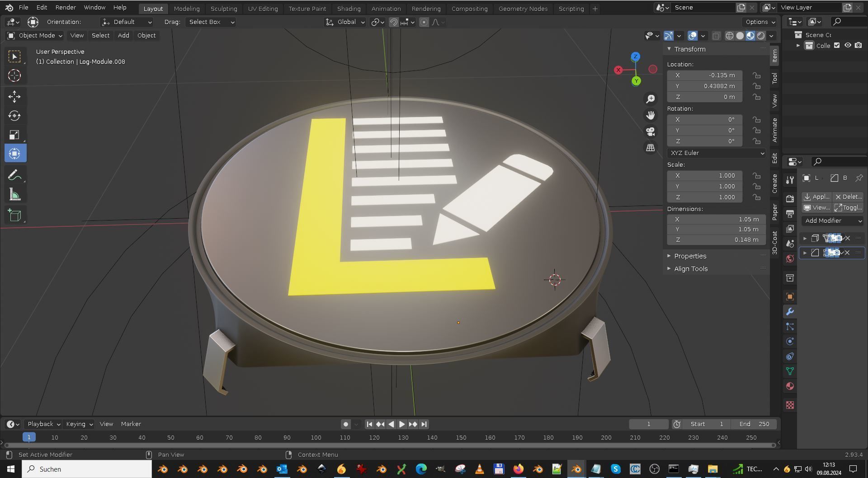The image size is (868, 478).
Task: Pick the Add Cube tool
Action: pyautogui.click(x=14, y=215)
